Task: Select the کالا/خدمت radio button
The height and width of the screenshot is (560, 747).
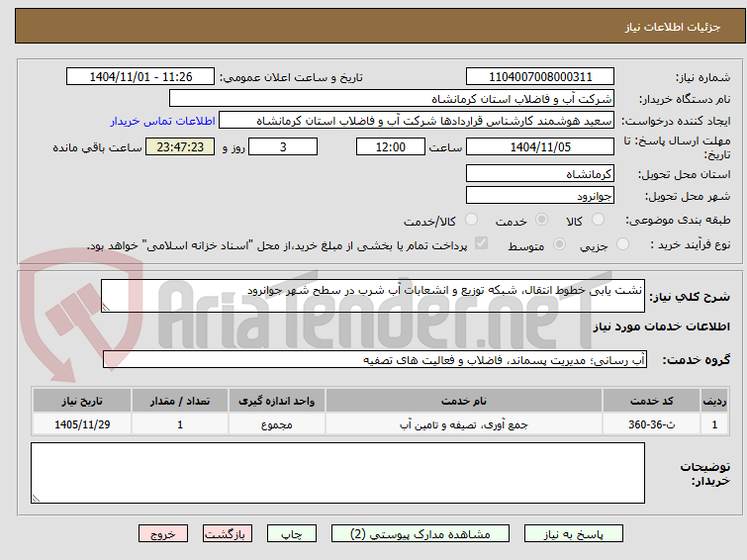Action: tap(471, 220)
